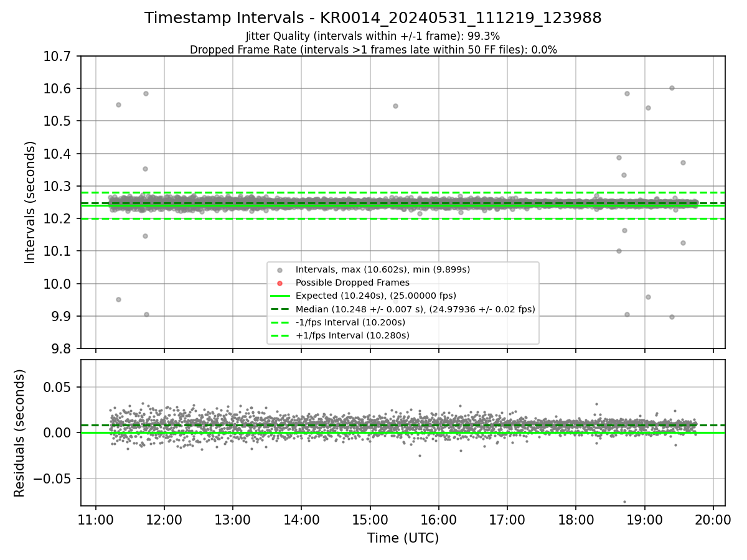Click the gray Intervals marker in the legend

point(280,270)
